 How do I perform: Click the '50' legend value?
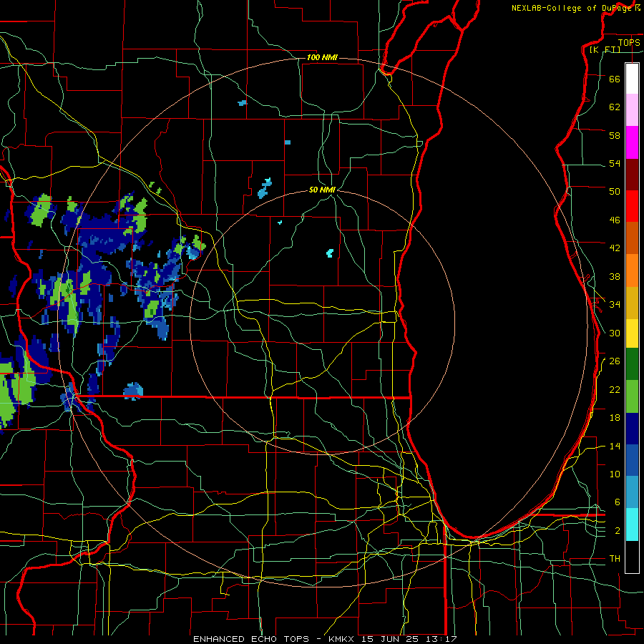pos(615,192)
